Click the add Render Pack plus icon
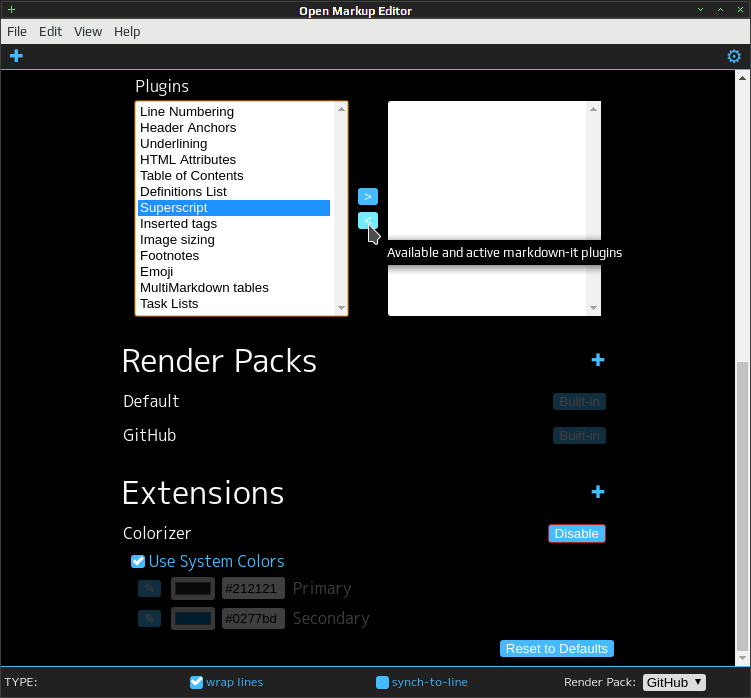Viewport: 751px width, 698px height. point(598,360)
